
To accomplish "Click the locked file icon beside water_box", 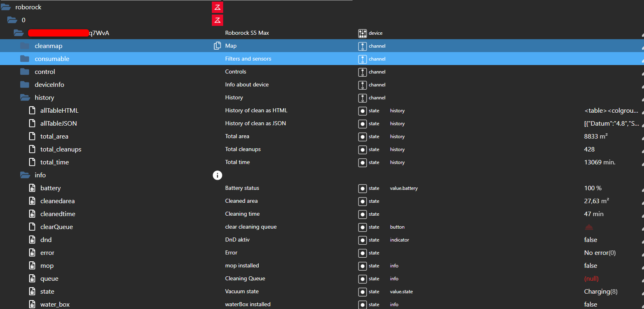I will (32, 304).
